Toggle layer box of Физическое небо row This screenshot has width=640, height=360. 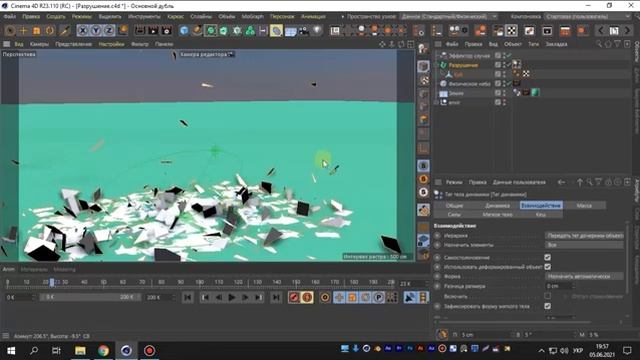498,83
